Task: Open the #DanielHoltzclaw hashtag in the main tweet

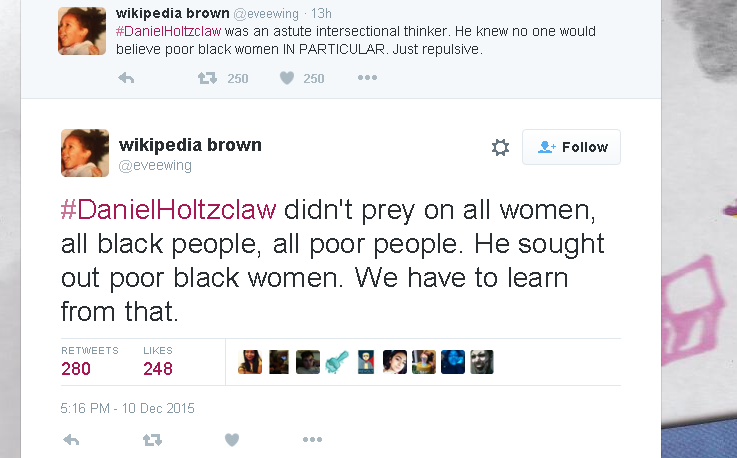Action: [168, 210]
